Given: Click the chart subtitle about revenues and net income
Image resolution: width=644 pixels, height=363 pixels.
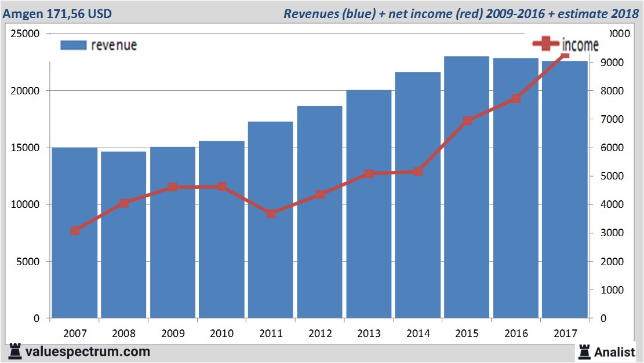Looking at the screenshot, I should [x=461, y=13].
